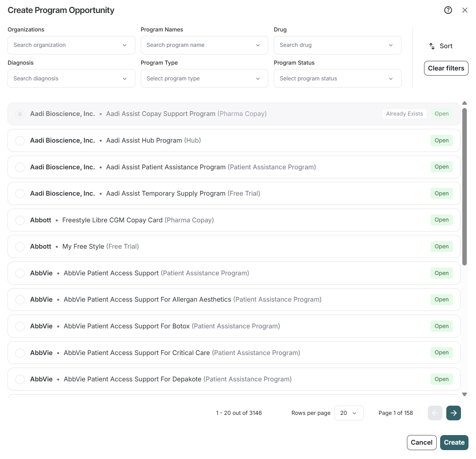Click "Create Program Opportunity" dialog title

(x=61, y=10)
